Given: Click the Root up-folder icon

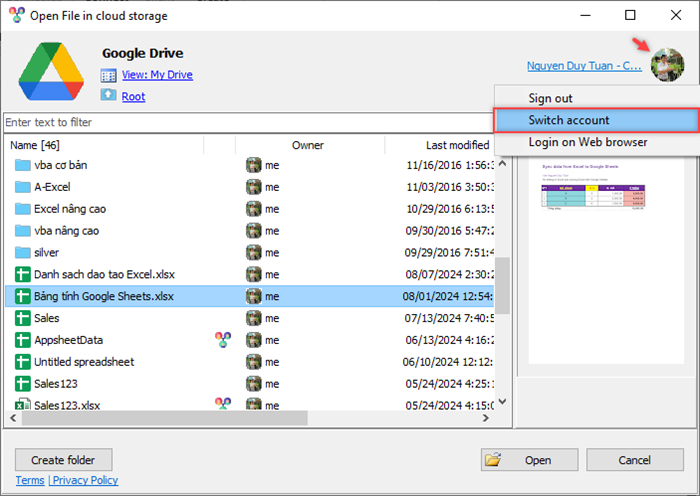Looking at the screenshot, I should (x=108, y=95).
